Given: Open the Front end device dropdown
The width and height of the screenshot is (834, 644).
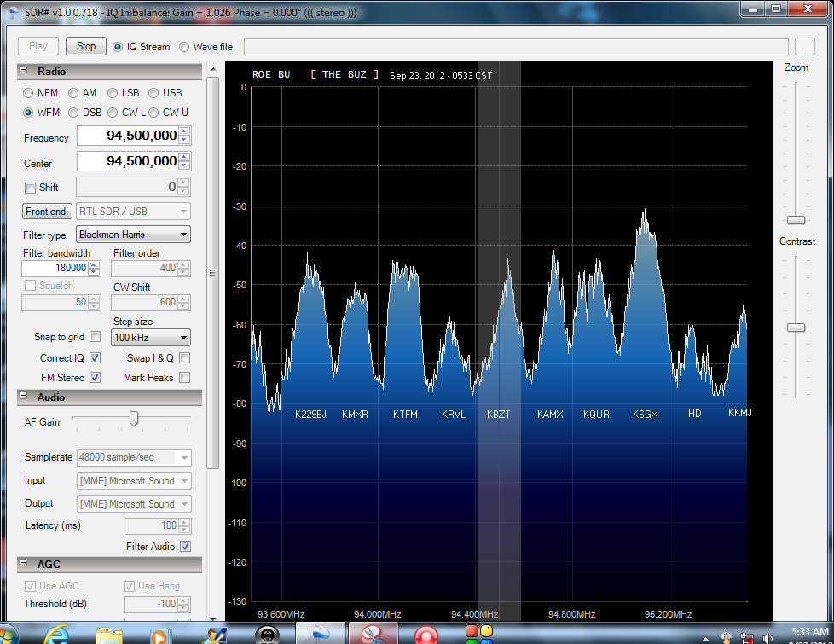Looking at the screenshot, I should pyautogui.click(x=133, y=212).
